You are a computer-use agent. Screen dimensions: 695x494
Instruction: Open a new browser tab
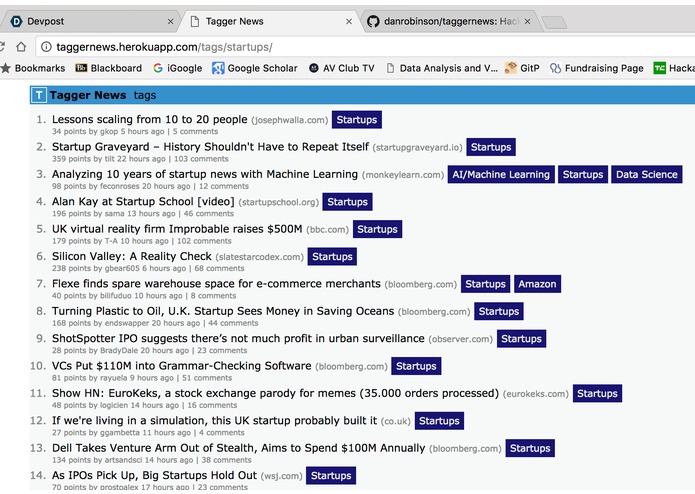coord(554,22)
